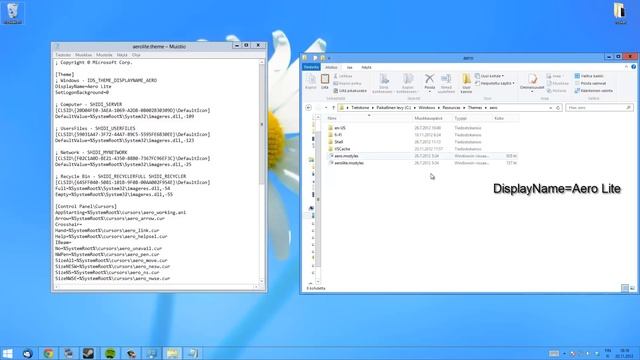The width and height of the screenshot is (640, 360).
Task: Collapse the ribbon with the chevron
Action: coord(627,67)
